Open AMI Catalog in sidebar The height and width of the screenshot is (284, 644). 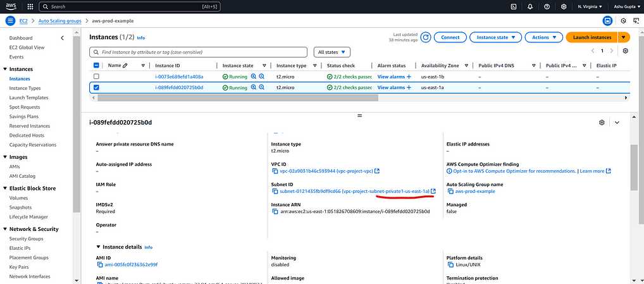22,176
